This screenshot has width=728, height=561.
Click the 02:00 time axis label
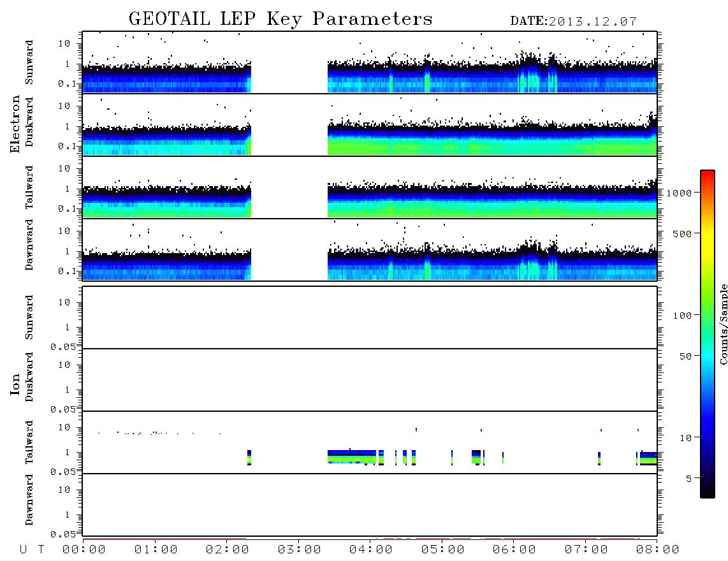tap(228, 550)
